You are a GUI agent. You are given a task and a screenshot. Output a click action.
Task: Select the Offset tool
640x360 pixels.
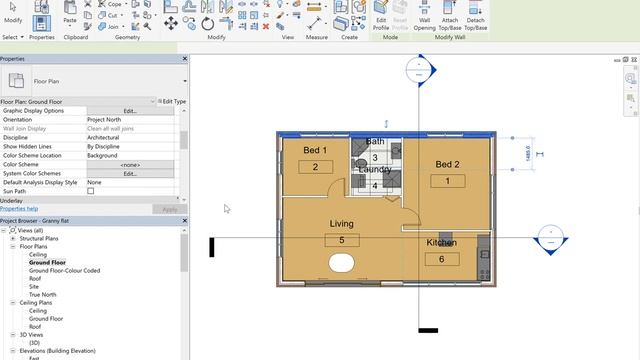[189, 6]
